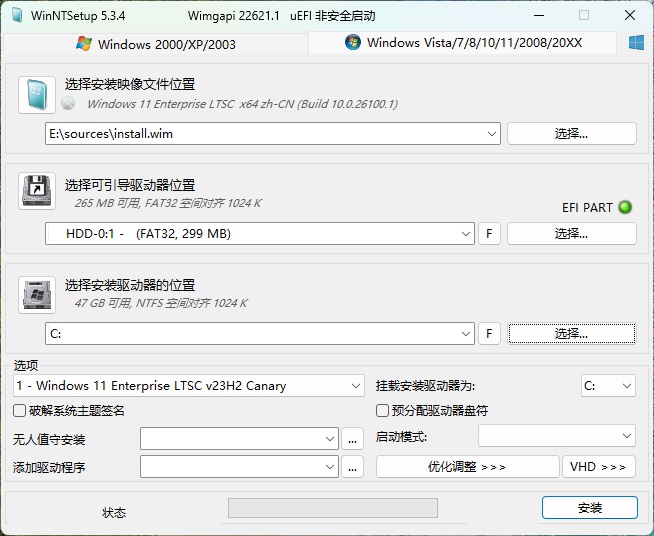Expand the C: install drive dropdown

[x=465, y=334]
